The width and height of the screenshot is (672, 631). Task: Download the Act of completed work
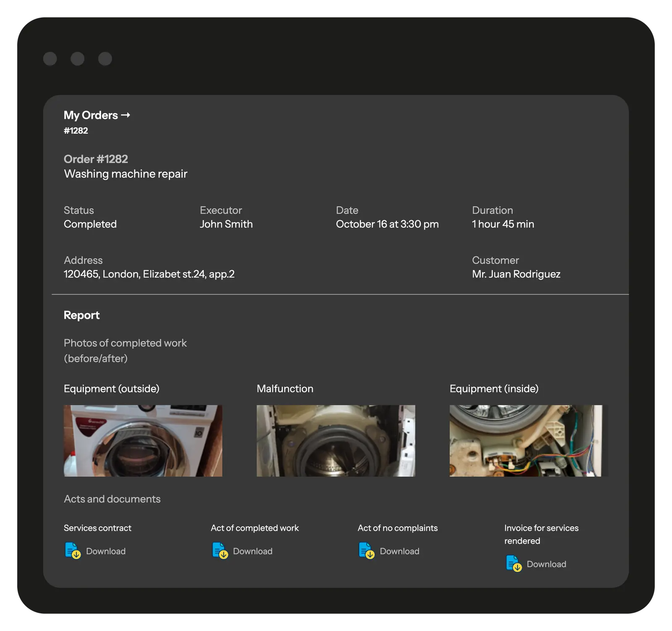(x=252, y=551)
